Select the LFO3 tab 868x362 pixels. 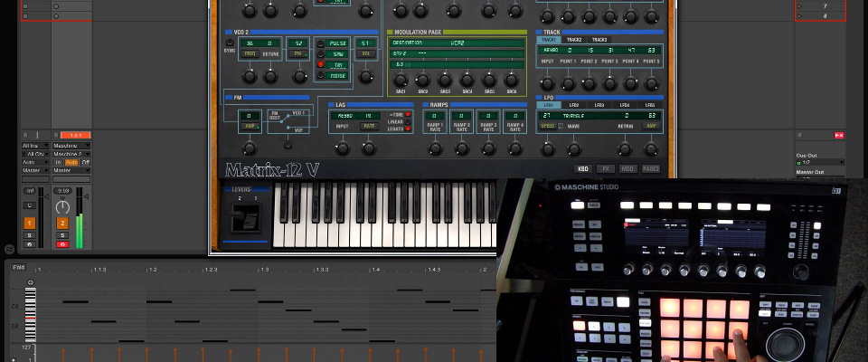599,105
